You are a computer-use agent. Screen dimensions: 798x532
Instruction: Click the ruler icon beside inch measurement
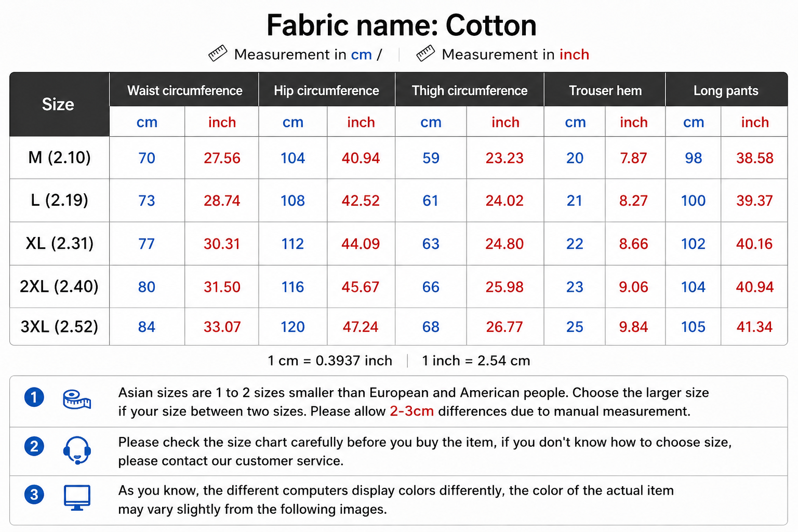(425, 54)
